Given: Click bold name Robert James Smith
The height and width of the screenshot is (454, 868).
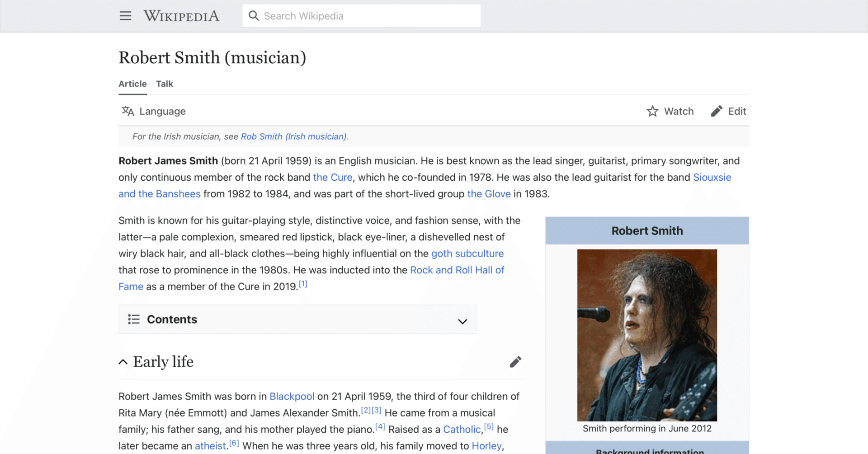Looking at the screenshot, I should click(x=168, y=161).
